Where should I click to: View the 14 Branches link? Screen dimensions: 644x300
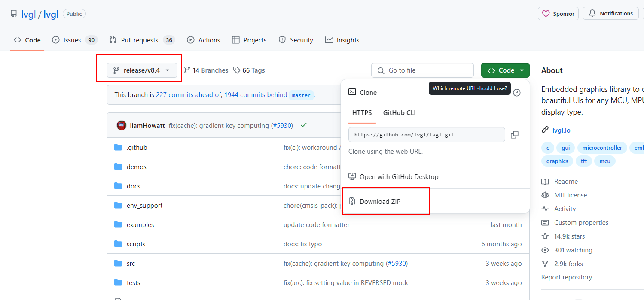pyautogui.click(x=206, y=70)
